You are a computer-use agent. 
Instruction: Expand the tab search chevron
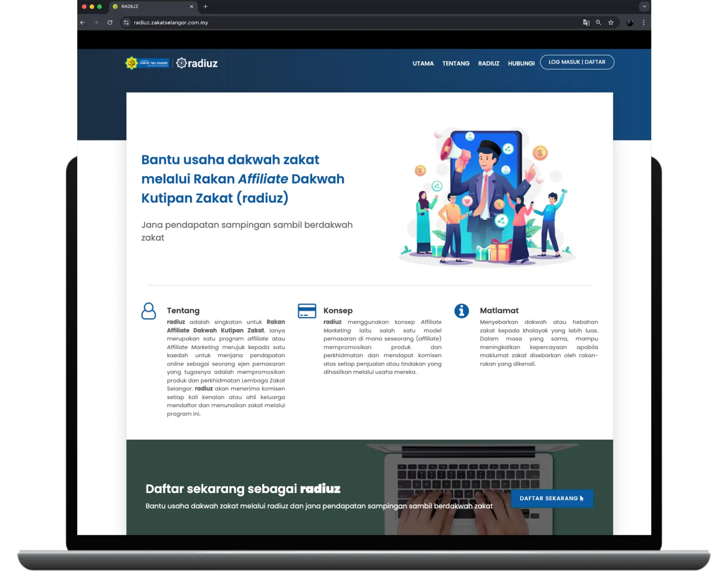[644, 6]
